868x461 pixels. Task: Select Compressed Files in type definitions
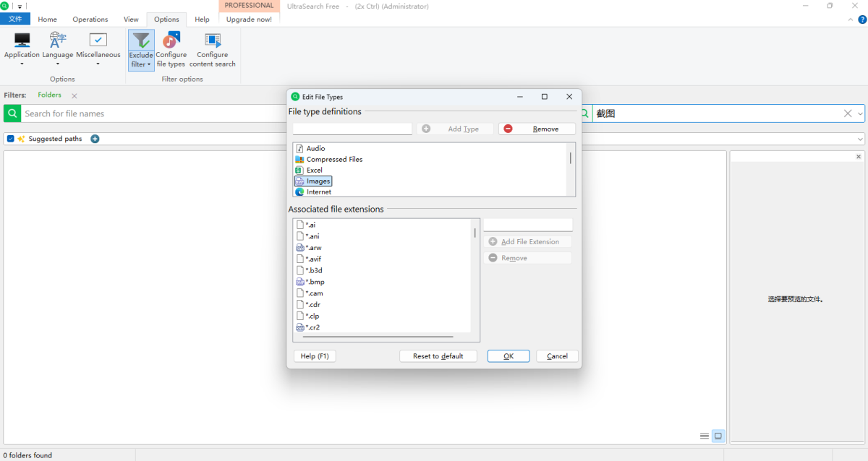[334, 159]
